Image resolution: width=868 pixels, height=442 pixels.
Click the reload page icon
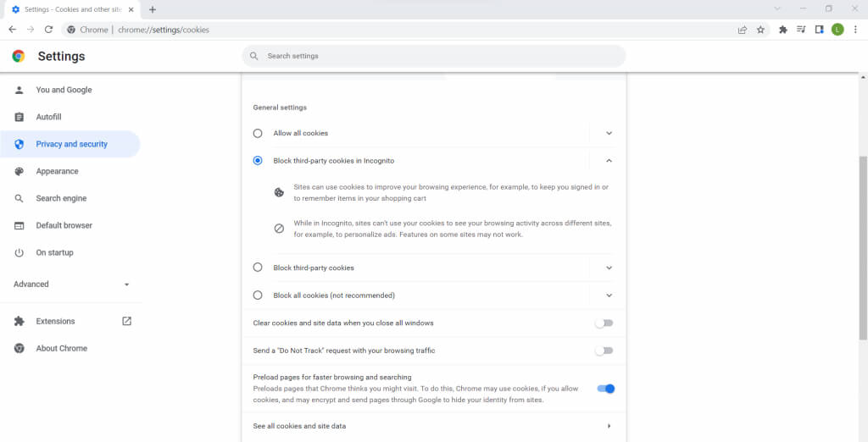point(49,30)
